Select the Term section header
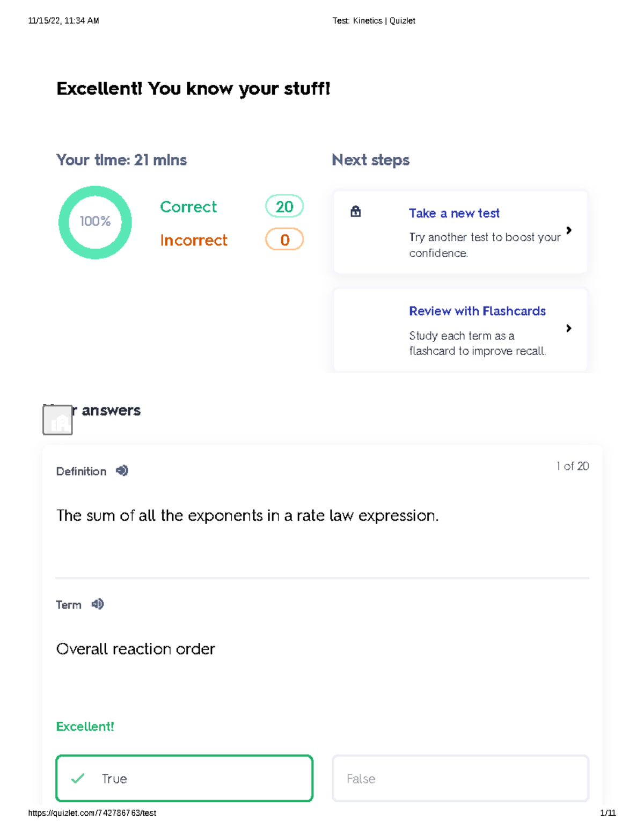Viewport: 644px width, 834px height. (x=68, y=604)
